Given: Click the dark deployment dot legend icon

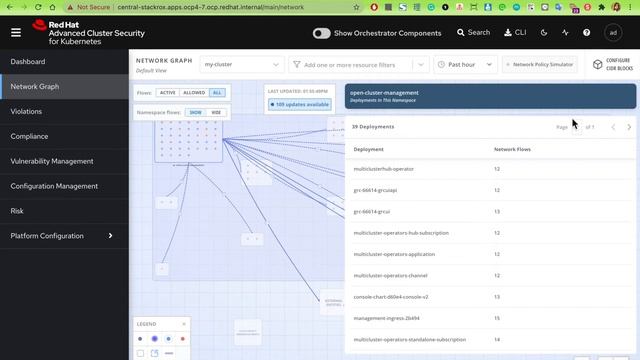Looking at the screenshot, I should (x=140, y=339).
